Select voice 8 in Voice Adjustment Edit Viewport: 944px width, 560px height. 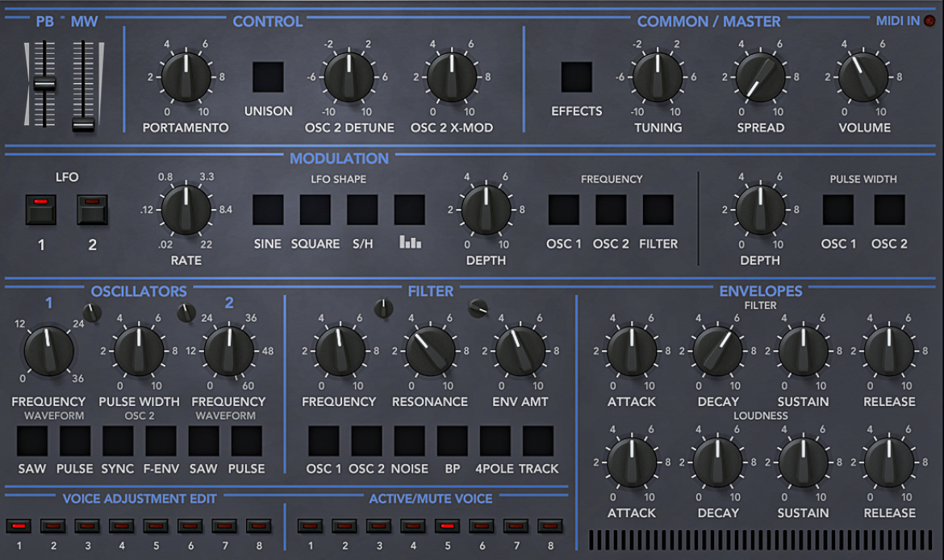[x=259, y=526]
